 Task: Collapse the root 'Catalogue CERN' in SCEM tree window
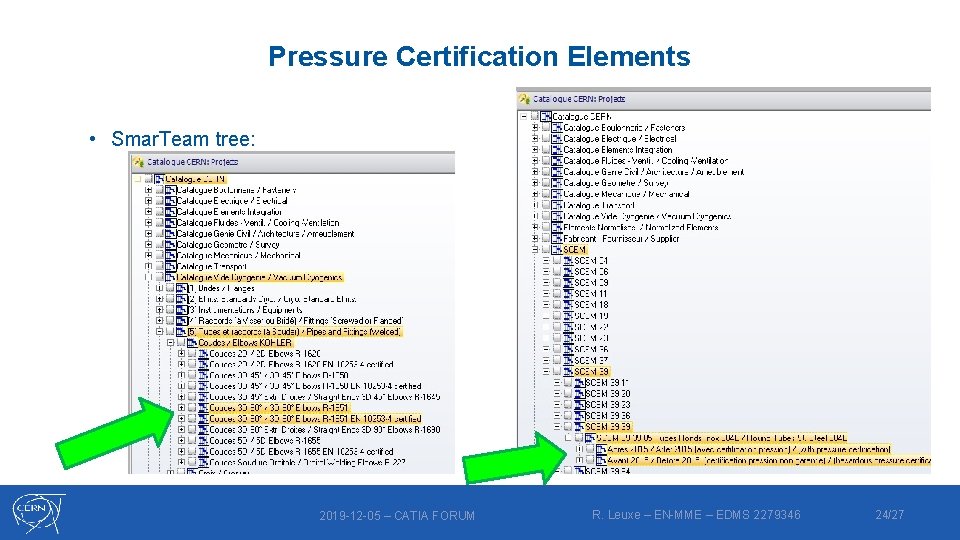click(524, 116)
